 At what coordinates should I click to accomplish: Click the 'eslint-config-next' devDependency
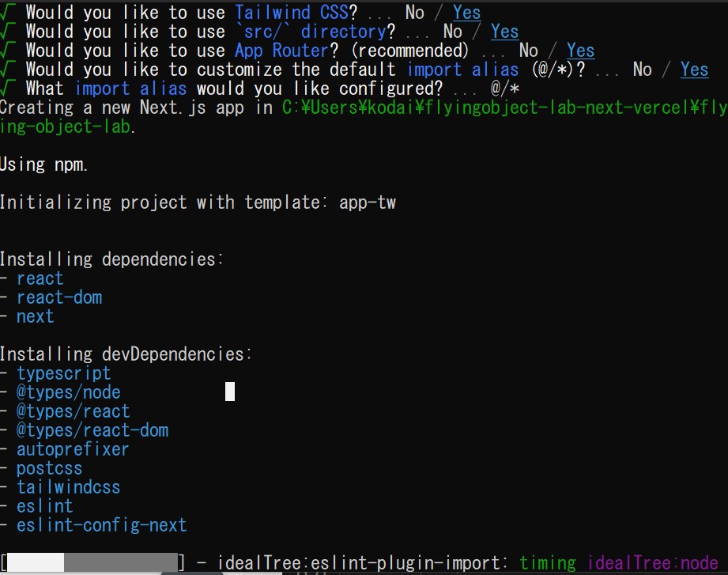[102, 525]
